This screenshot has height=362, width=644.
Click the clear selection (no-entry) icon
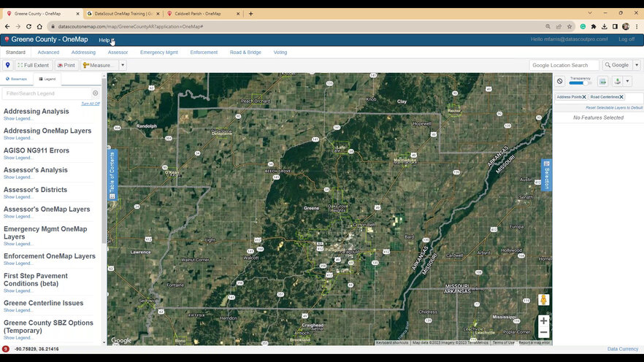pyautogui.click(x=560, y=81)
